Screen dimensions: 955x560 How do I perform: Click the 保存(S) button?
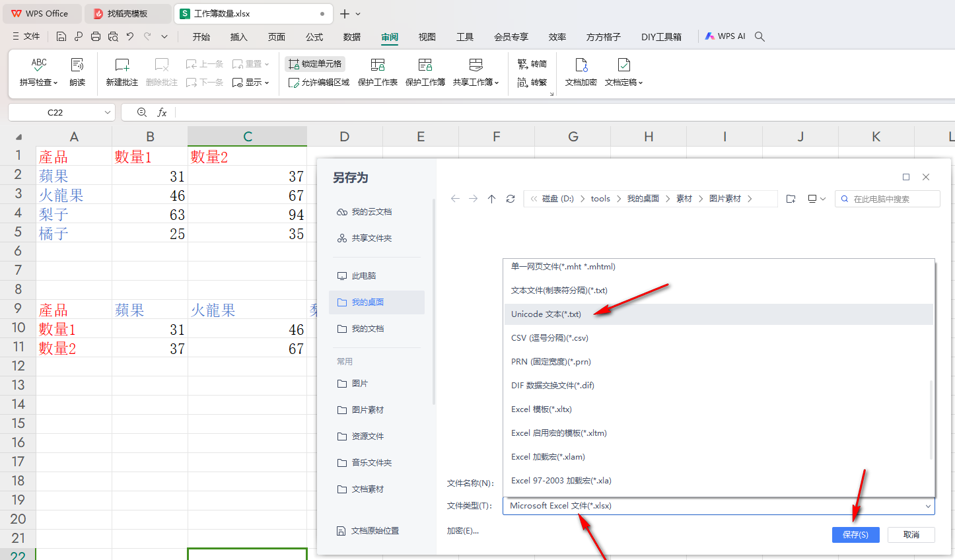coord(855,535)
